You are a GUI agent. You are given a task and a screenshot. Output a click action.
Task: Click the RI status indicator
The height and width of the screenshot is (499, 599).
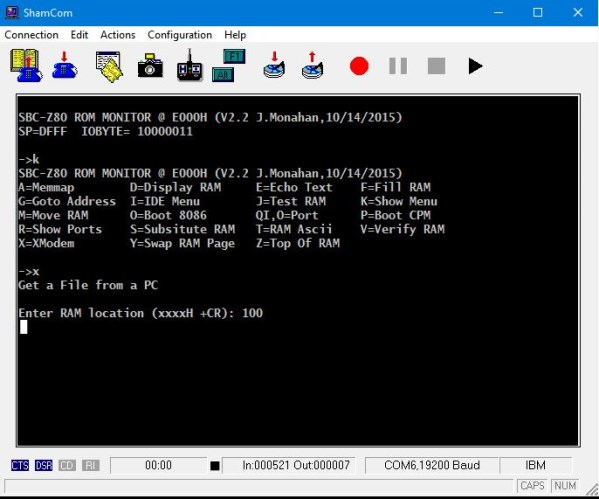point(91,465)
